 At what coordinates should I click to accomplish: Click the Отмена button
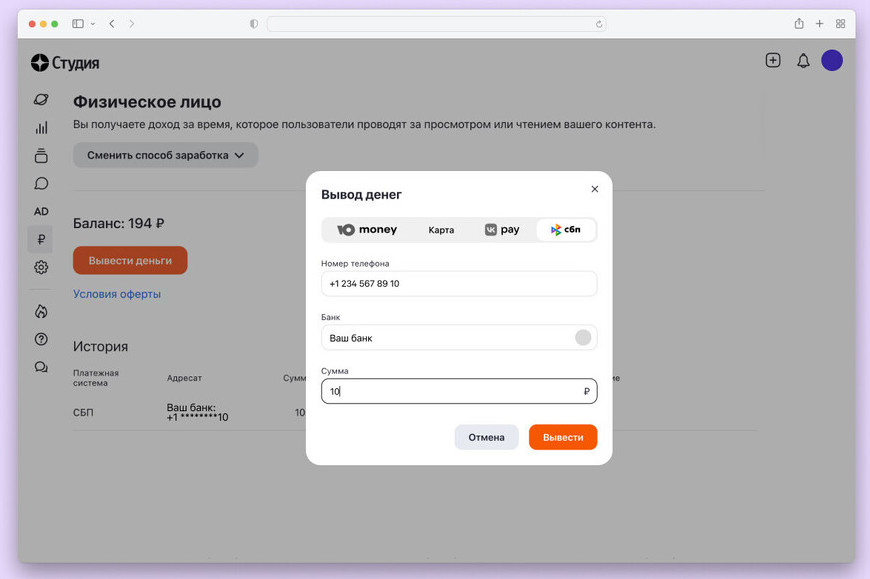tap(486, 437)
